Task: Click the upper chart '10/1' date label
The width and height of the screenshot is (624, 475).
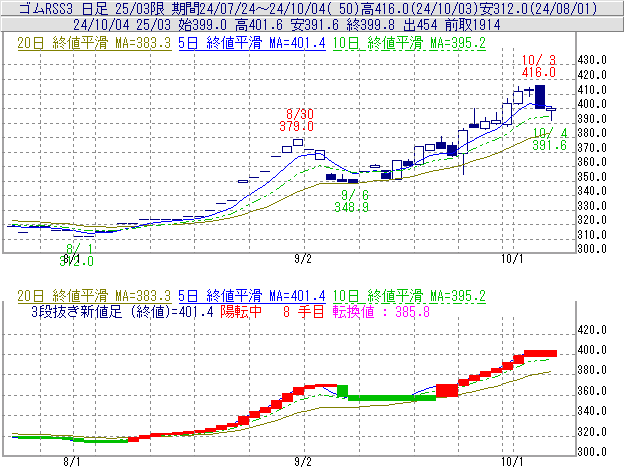Action: point(512,259)
